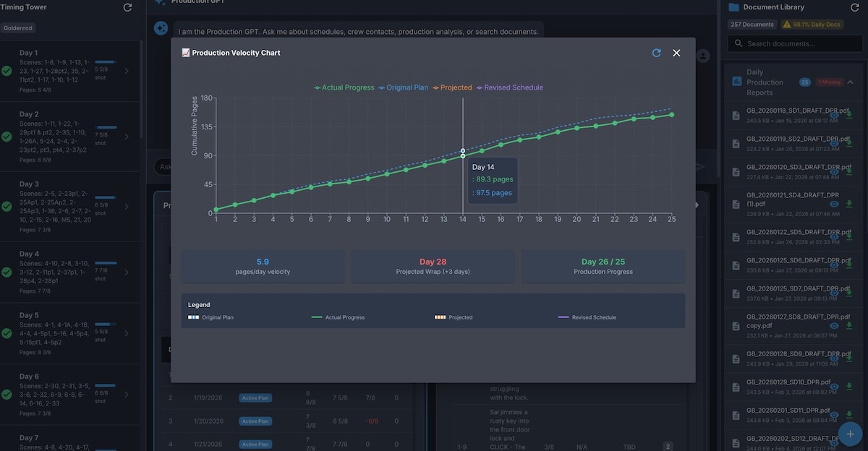The height and width of the screenshot is (451, 868).
Task: Preview GB_20260128_SD9_DRAFT_DPR.pdf with eye icon
Action: (834, 359)
